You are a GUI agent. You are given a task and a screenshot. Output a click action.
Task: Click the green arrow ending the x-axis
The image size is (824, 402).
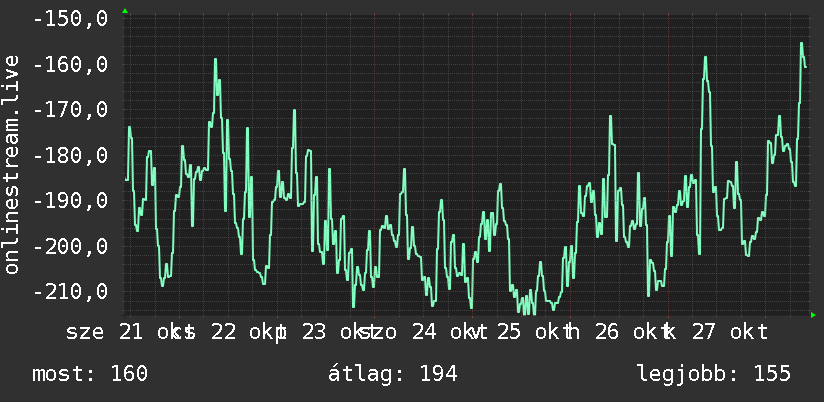point(813,315)
